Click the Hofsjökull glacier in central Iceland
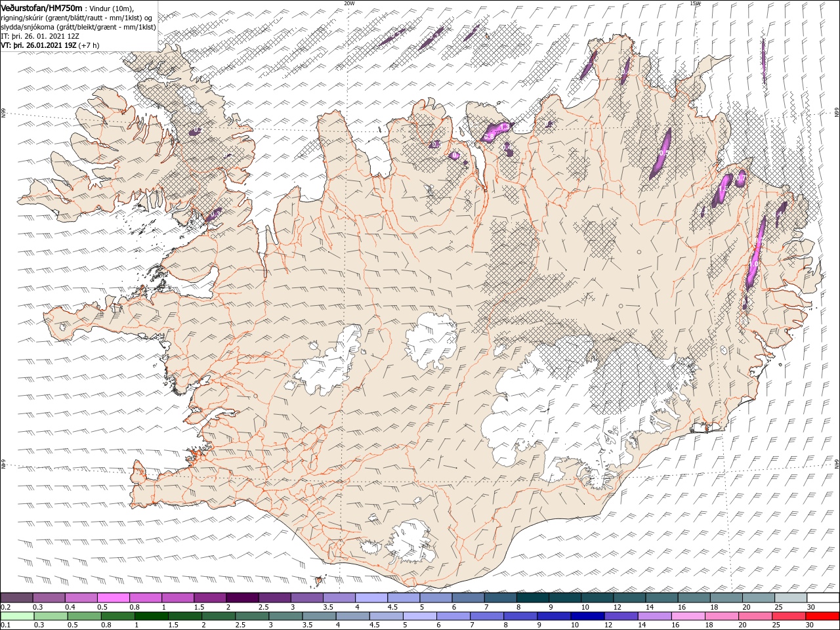This screenshot has width=840, height=630. [x=432, y=340]
